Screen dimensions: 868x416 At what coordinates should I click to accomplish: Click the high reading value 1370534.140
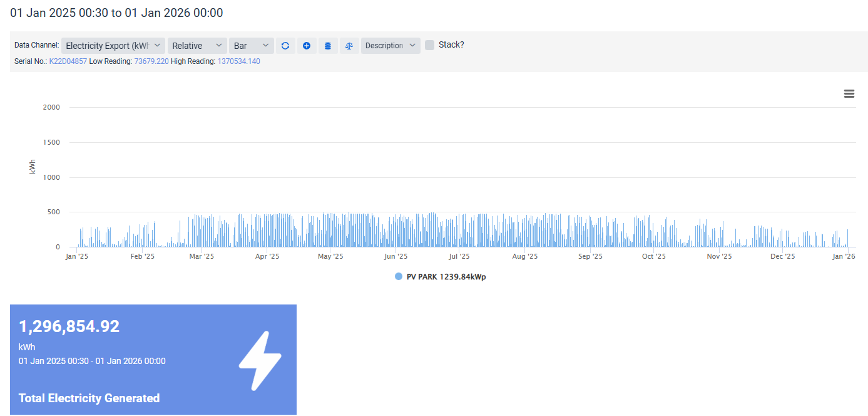[238, 61]
